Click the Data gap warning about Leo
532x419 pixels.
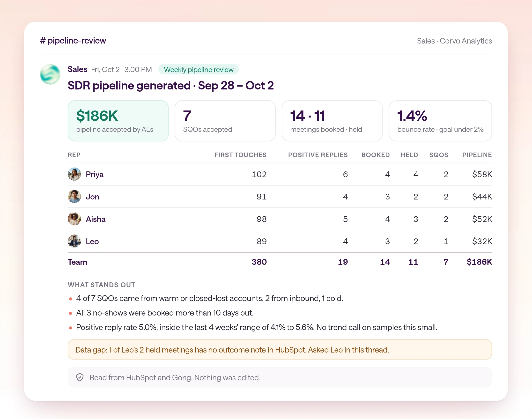coord(280,350)
